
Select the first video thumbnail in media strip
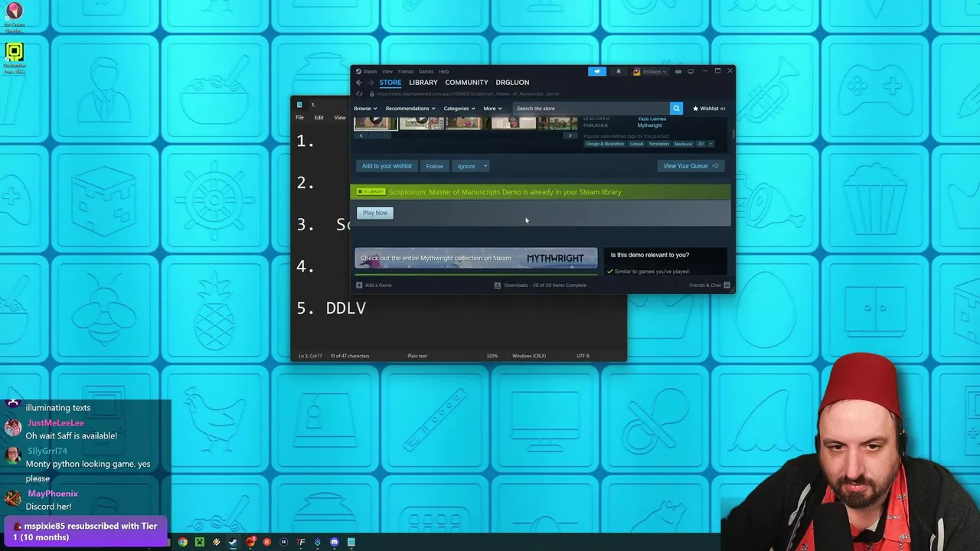[375, 123]
